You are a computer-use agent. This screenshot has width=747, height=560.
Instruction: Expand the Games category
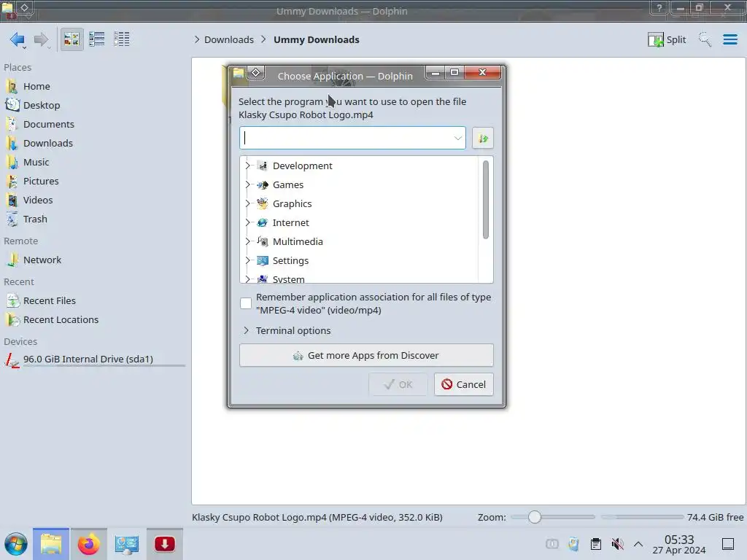247,184
